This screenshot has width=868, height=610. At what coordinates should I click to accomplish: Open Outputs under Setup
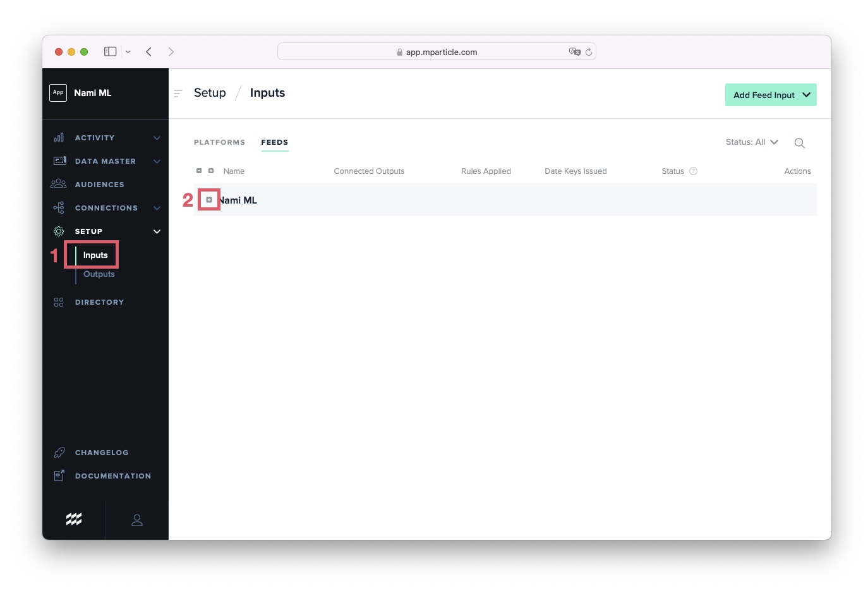pos(99,274)
